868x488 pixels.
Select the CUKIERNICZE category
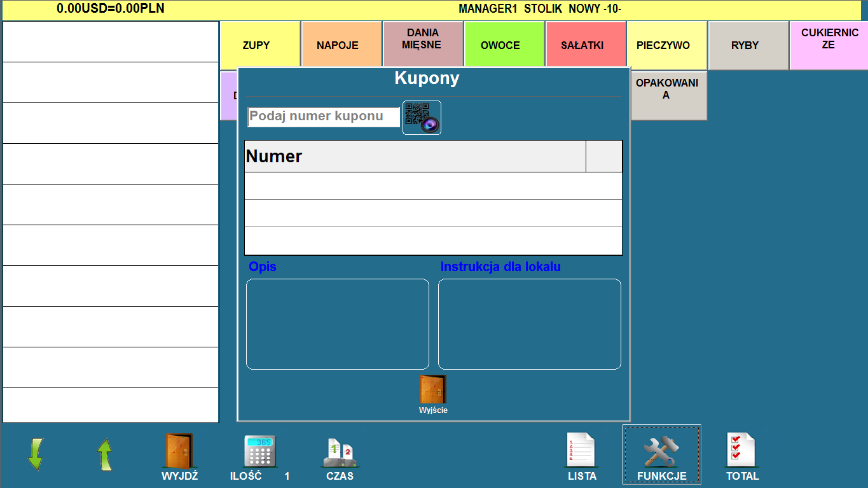point(829,45)
